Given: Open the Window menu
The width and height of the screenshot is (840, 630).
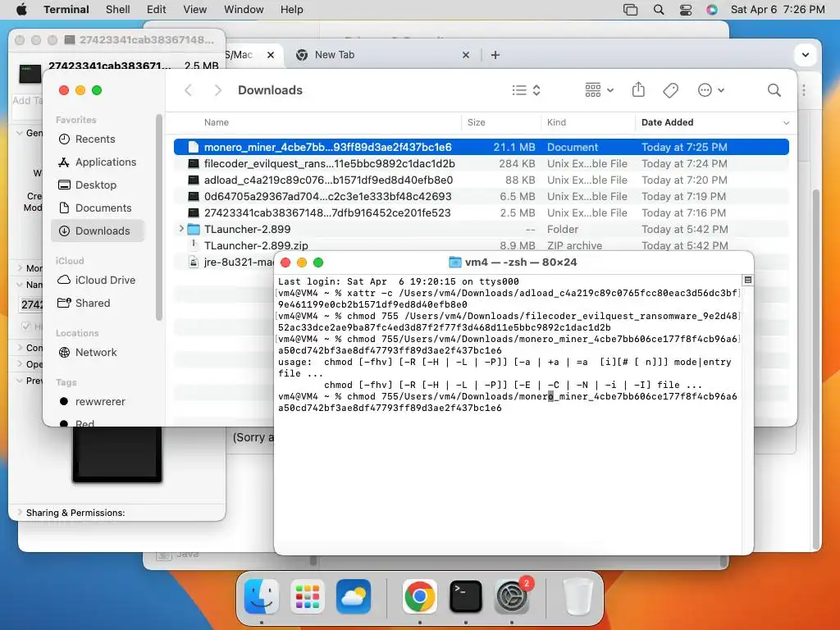Looking at the screenshot, I should tap(243, 9).
